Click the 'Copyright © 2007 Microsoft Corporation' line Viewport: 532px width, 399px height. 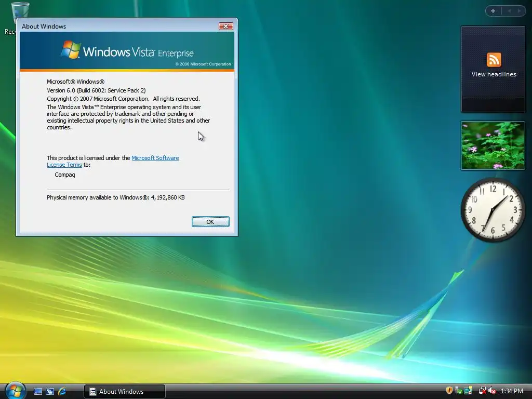[x=124, y=99]
